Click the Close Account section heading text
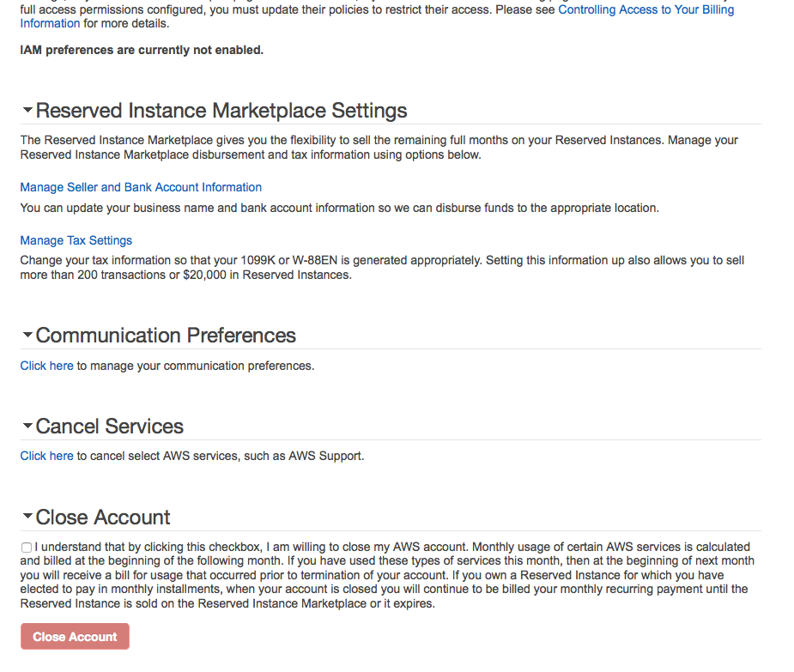Image resolution: width=794 pixels, height=672 pixels. point(103,517)
